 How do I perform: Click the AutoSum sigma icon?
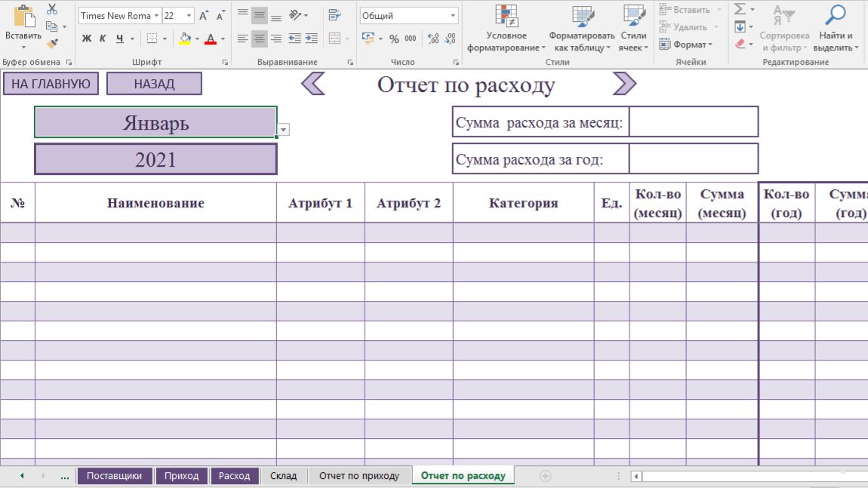click(x=740, y=9)
